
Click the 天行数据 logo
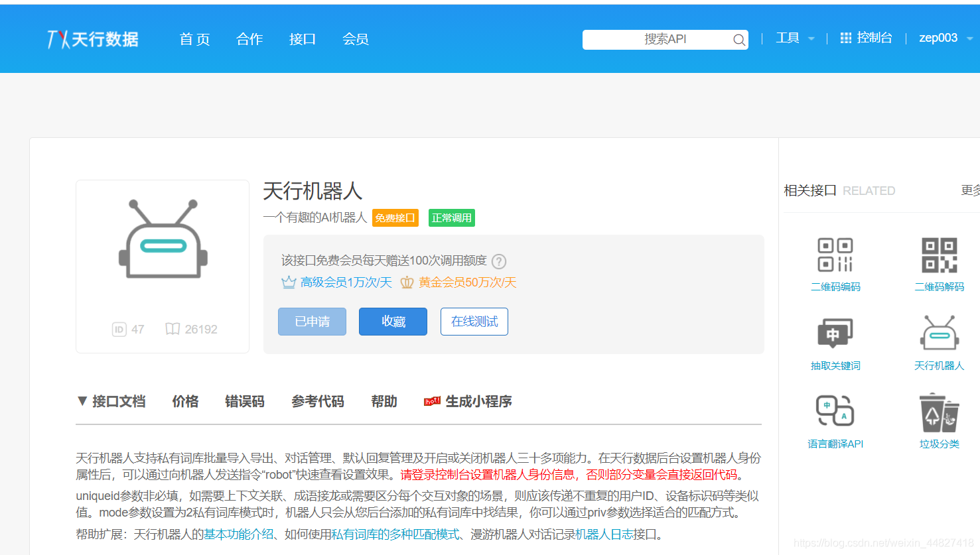click(92, 38)
